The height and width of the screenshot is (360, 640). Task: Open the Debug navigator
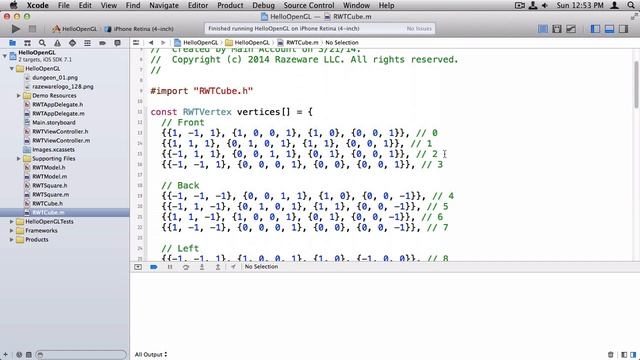click(x=87, y=43)
